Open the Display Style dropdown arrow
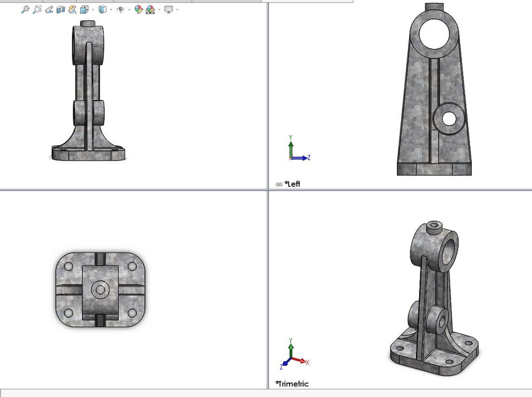The width and height of the screenshot is (532, 397). tap(110, 10)
